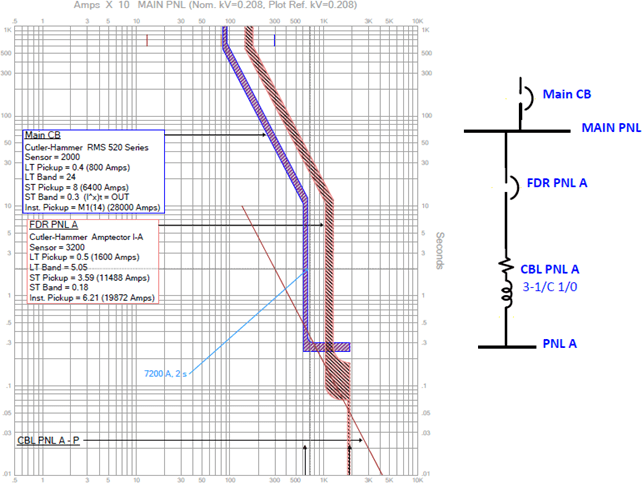Click the 'Seconds' vertical axis label
The image size is (643, 483).
point(440,251)
